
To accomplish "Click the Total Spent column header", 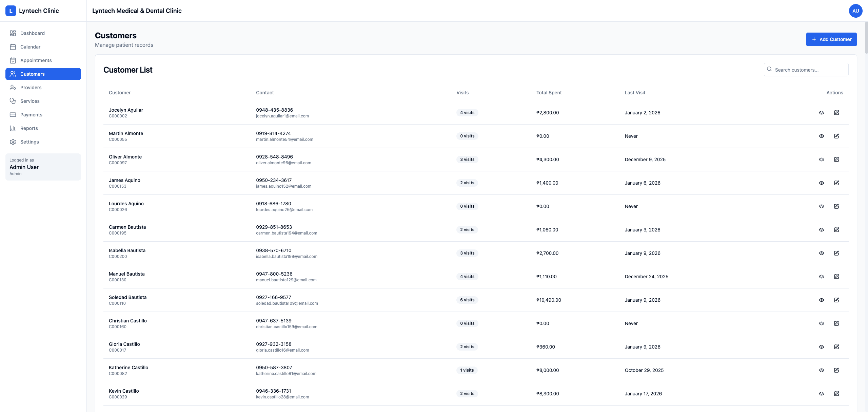I will click(549, 93).
